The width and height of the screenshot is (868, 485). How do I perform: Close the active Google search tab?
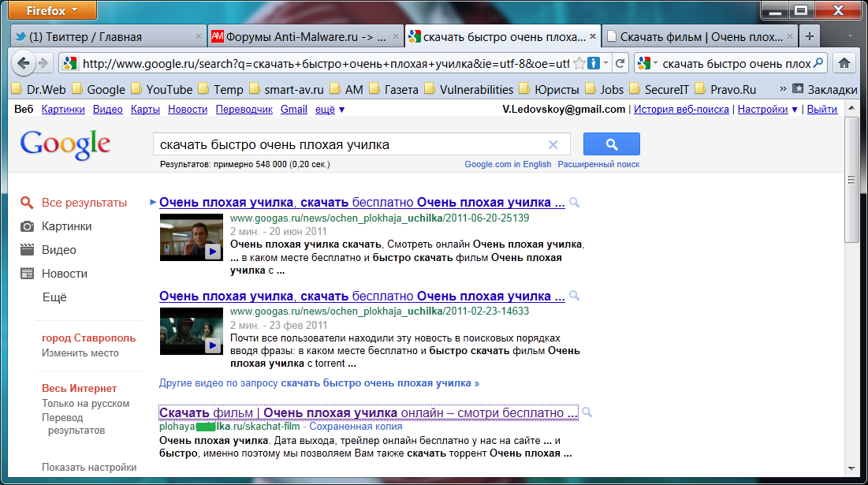[x=593, y=36]
